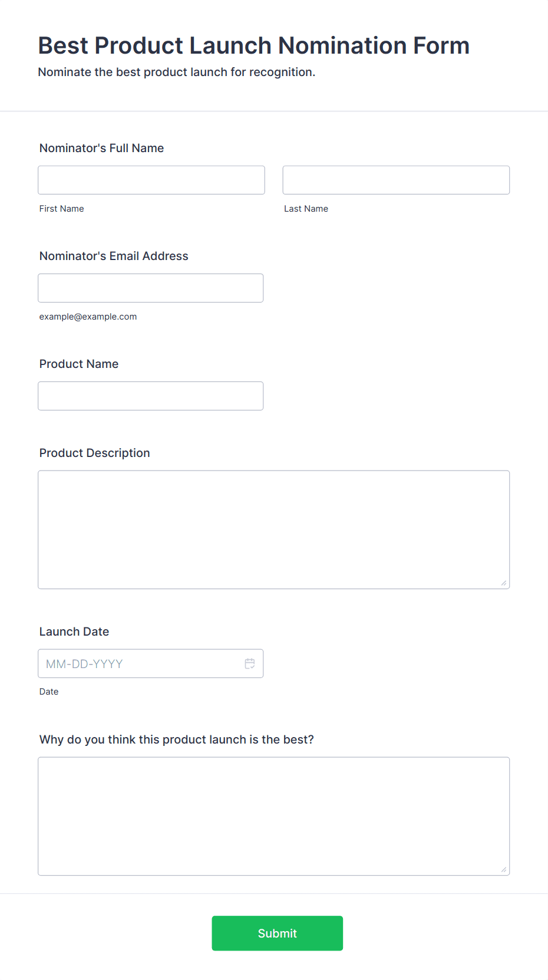Click the First Name input field
The height and width of the screenshot is (980, 548).
click(x=151, y=180)
